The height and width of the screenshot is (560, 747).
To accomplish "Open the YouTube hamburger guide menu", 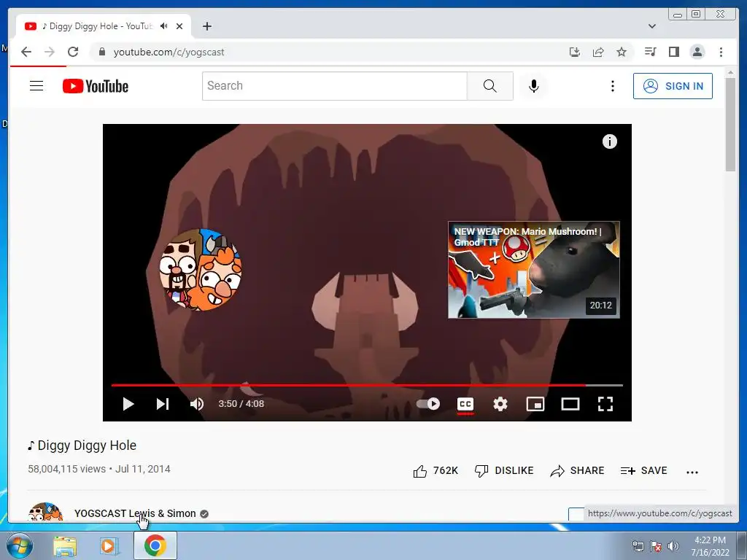I will click(36, 86).
